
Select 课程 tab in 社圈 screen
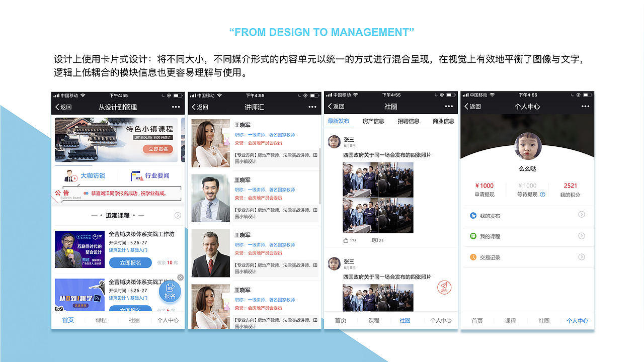374,320
